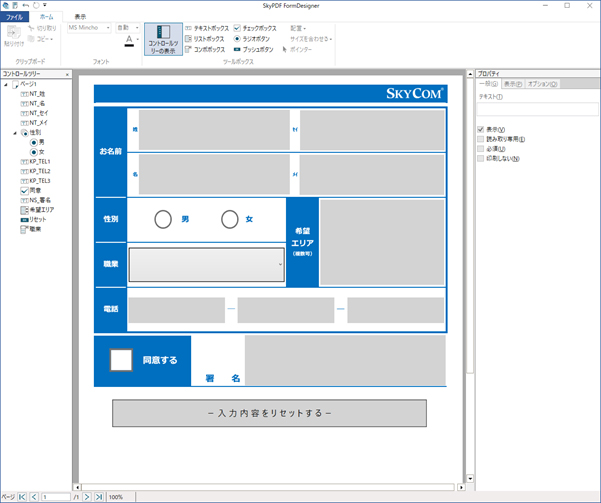Select NT_姓 in the control tree
Image resolution: width=601 pixels, height=503 pixels.
33,94
